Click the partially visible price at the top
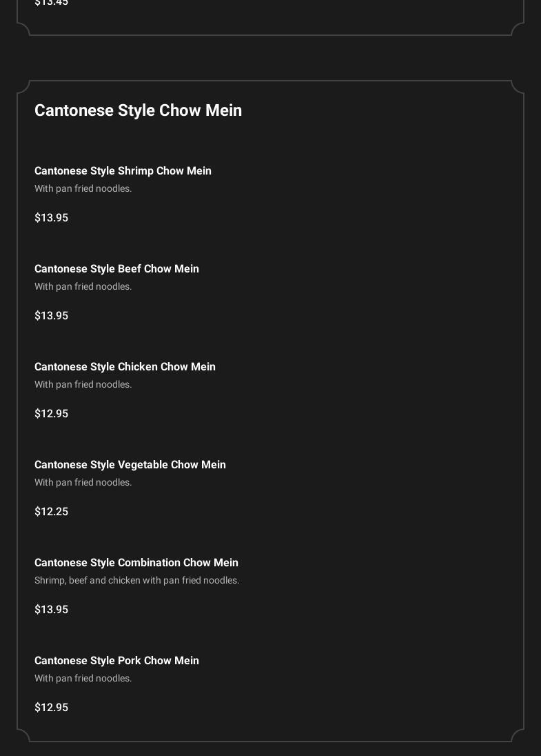Screen dimensions: 541x756 [x=51, y=3]
